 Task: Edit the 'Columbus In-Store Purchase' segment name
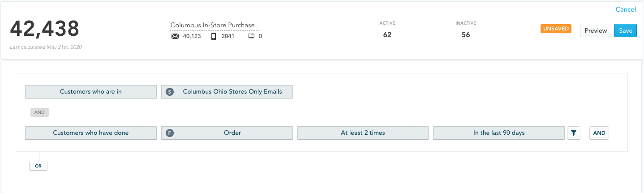tap(212, 25)
